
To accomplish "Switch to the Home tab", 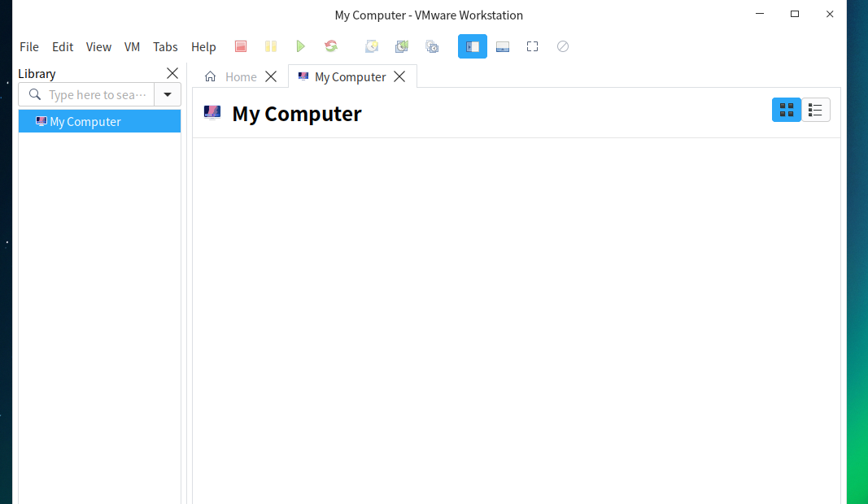I will 240,77.
